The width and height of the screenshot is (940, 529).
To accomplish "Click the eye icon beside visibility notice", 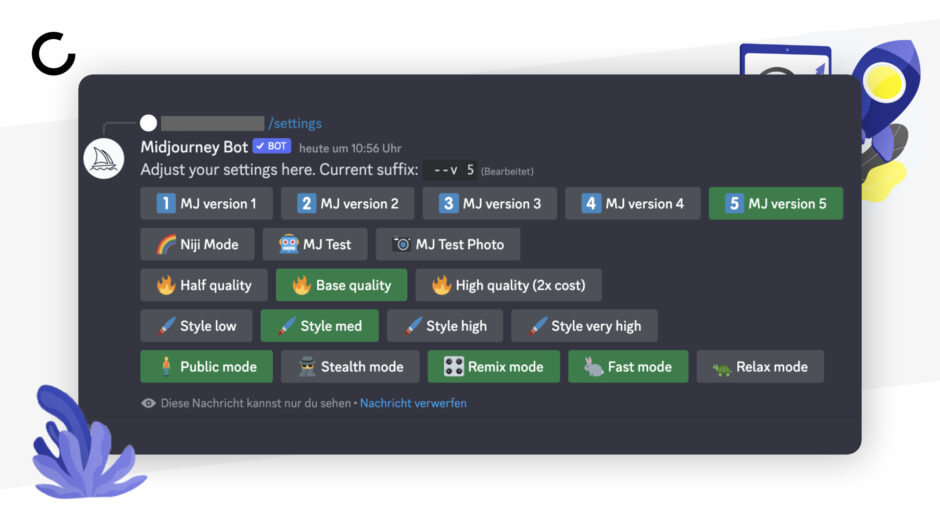I will [x=148, y=403].
